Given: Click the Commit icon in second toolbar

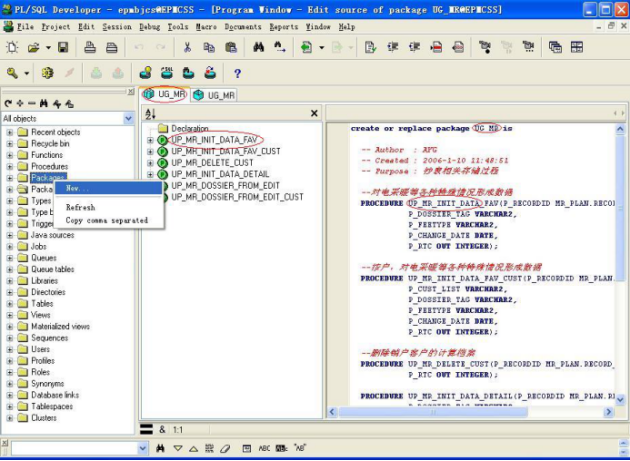Looking at the screenshot, I should pos(96,73).
